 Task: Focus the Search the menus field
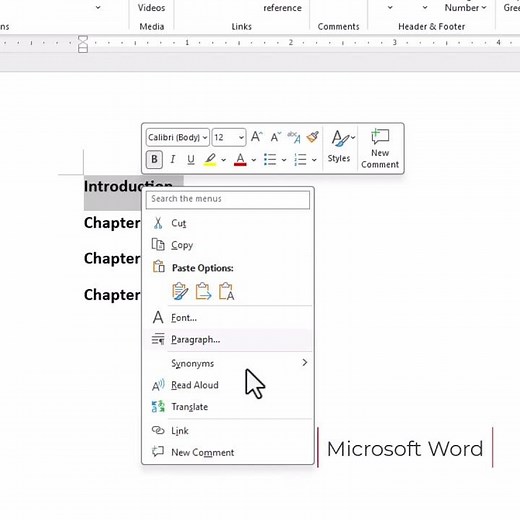point(228,199)
